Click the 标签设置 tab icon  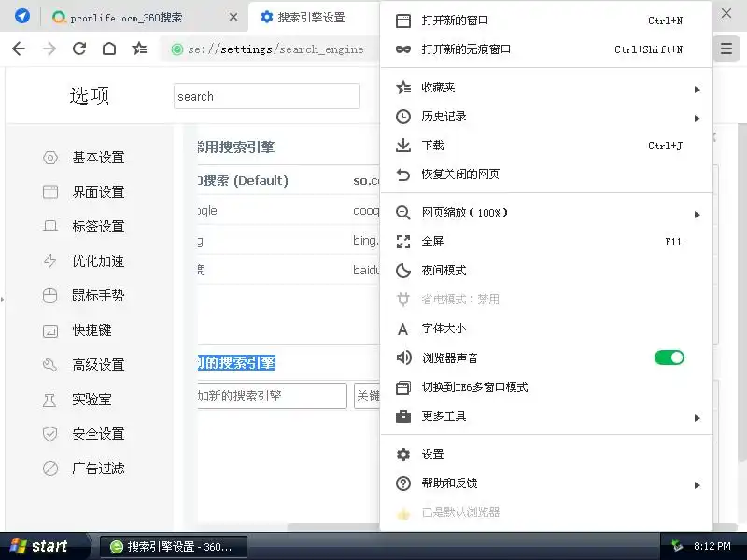[x=50, y=226]
